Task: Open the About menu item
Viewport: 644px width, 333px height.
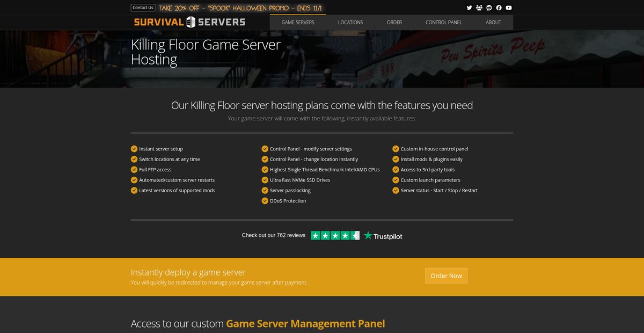Action: point(493,23)
